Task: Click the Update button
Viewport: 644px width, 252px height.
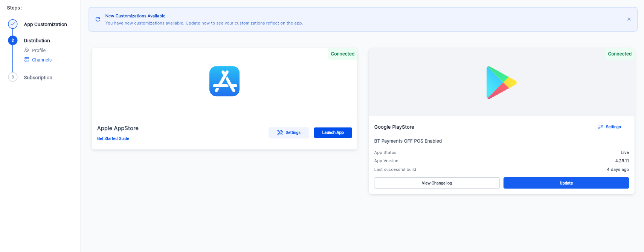Action: pyautogui.click(x=566, y=183)
